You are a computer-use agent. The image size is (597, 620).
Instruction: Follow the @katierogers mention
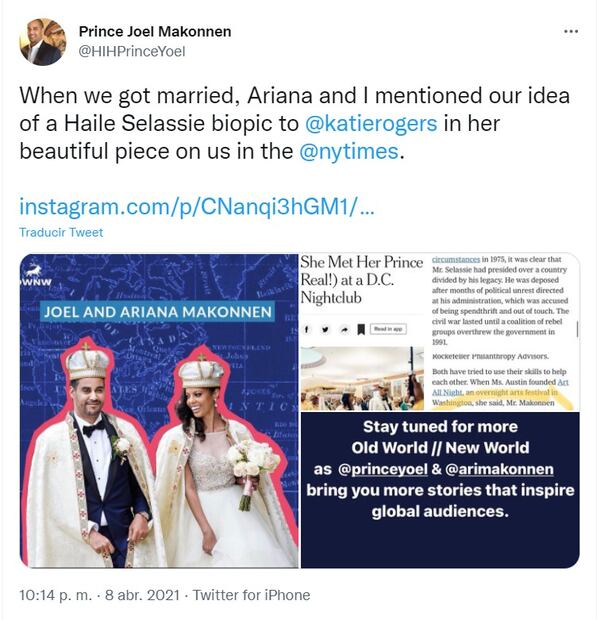coord(371,123)
